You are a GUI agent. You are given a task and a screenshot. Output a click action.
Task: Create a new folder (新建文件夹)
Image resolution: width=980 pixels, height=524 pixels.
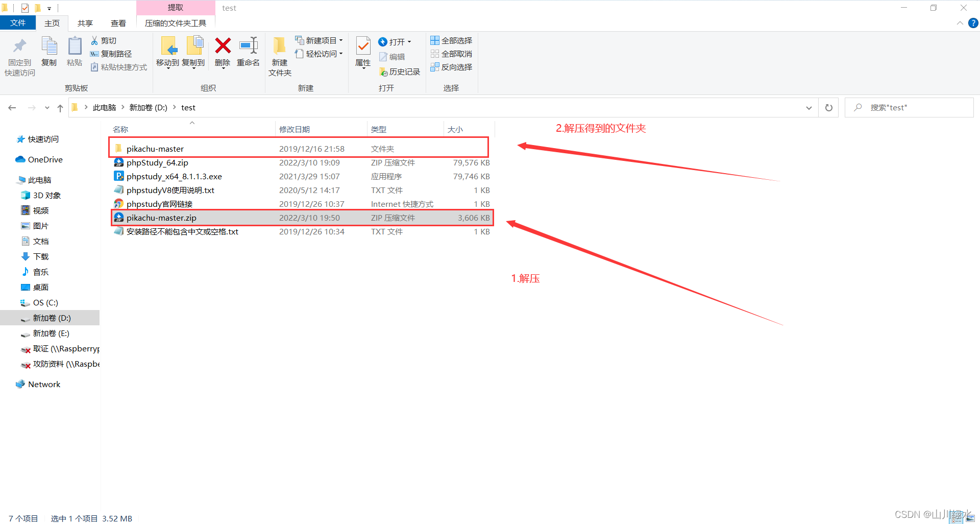(280, 56)
